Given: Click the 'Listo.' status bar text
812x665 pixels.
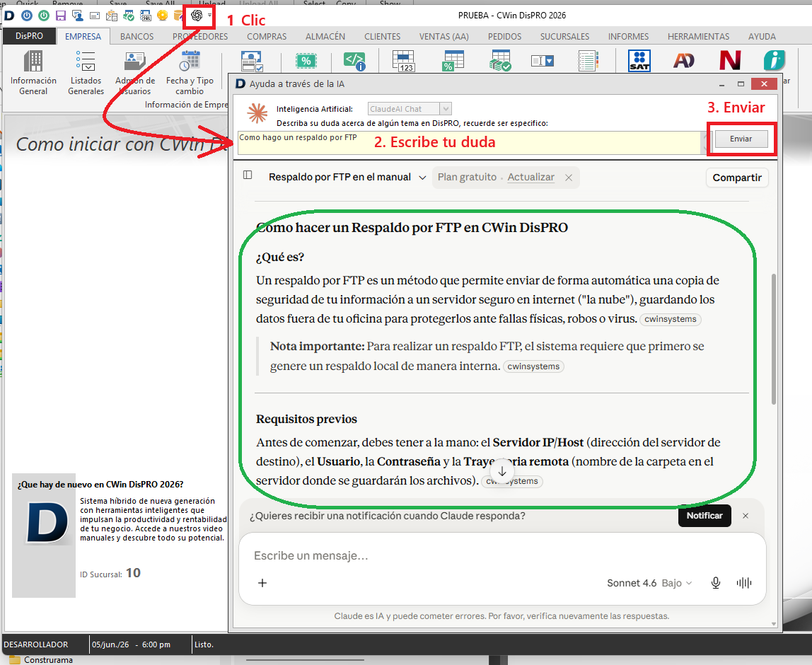Looking at the screenshot, I should [204, 644].
